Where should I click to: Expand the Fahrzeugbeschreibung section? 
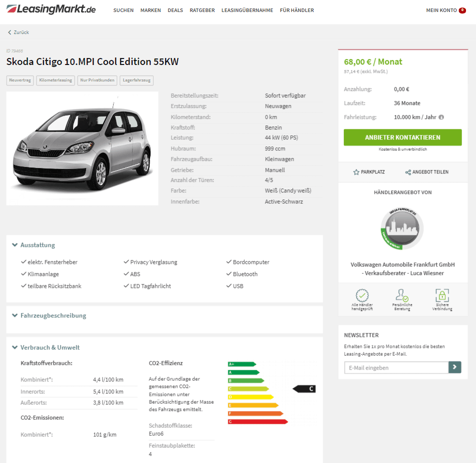pyautogui.click(x=49, y=315)
